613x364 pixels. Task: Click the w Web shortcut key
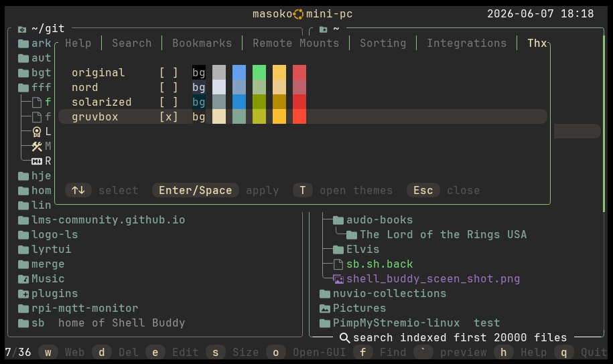48,352
